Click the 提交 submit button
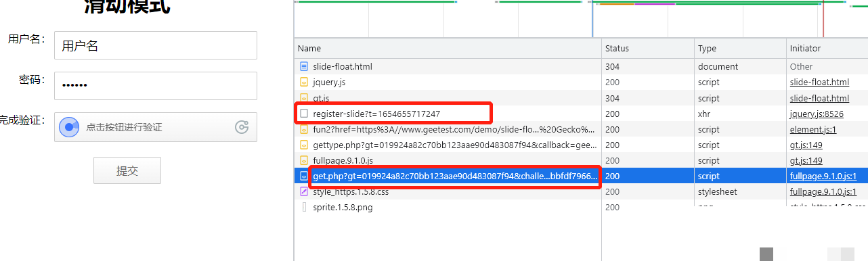 point(127,170)
